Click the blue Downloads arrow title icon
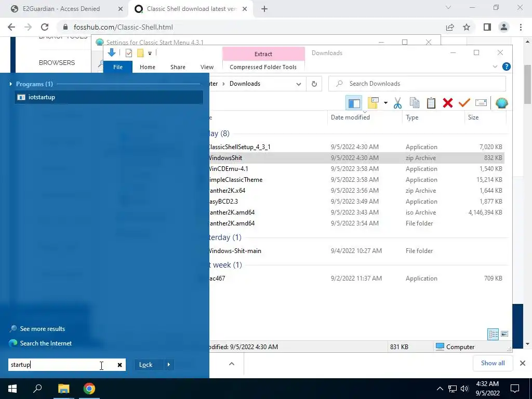This screenshot has width=532, height=399. [x=112, y=52]
